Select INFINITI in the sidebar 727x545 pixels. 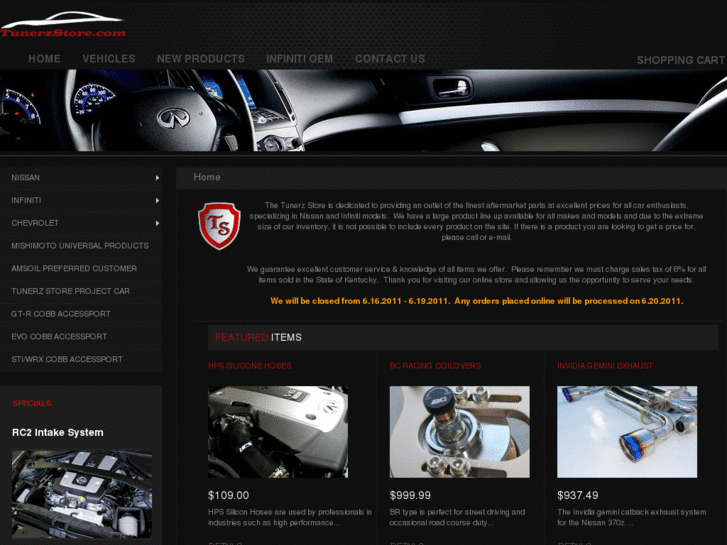pos(26,200)
